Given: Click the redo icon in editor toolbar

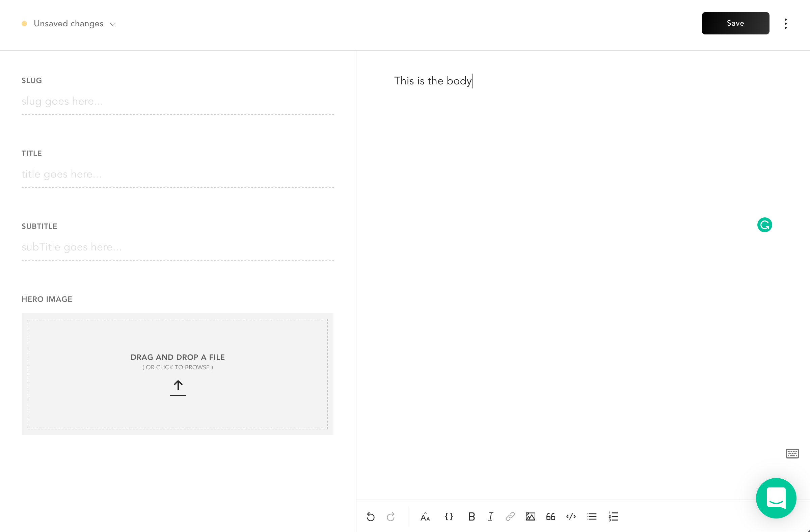Looking at the screenshot, I should (391, 517).
